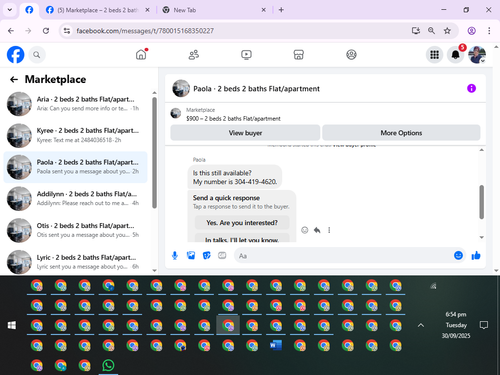Open the Chrome profile icon
Viewport: 500px width, 375px height.
click(x=471, y=31)
